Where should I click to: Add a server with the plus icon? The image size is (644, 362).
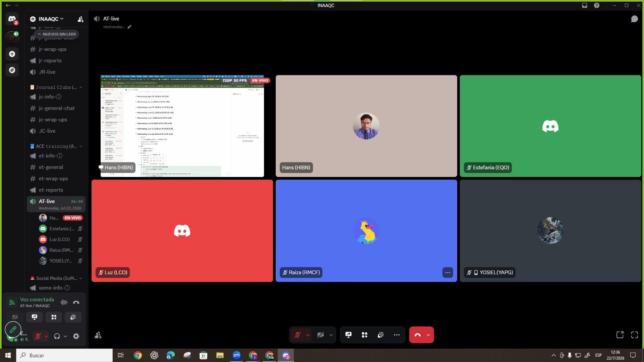(12, 54)
